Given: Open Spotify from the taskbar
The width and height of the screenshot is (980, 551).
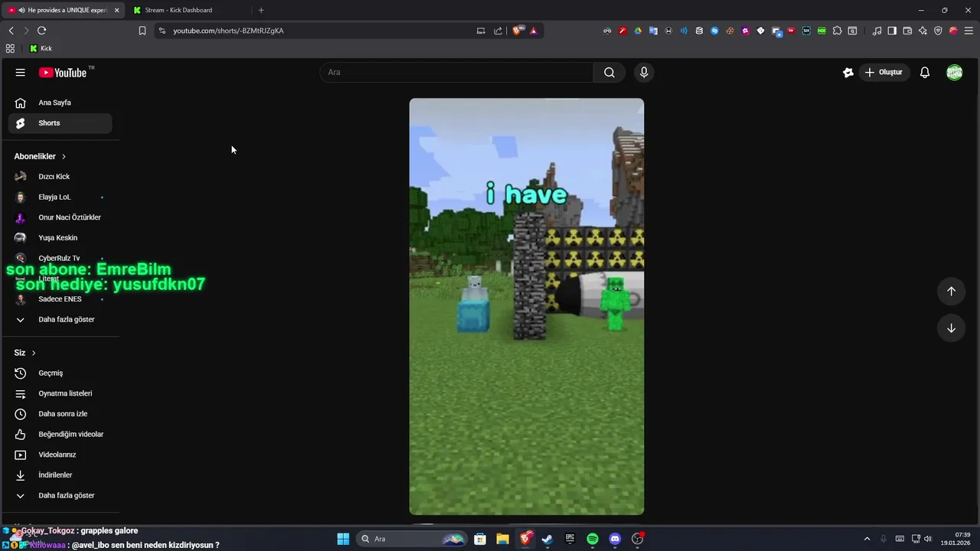Looking at the screenshot, I should click(592, 539).
